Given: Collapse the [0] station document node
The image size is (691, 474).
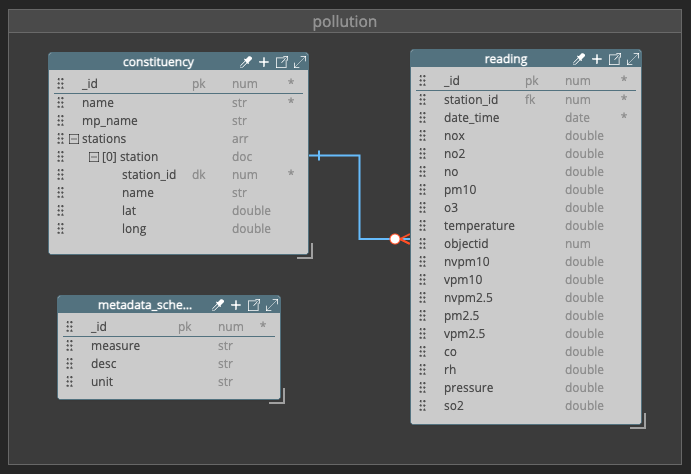Looking at the screenshot, I should tap(94, 157).
